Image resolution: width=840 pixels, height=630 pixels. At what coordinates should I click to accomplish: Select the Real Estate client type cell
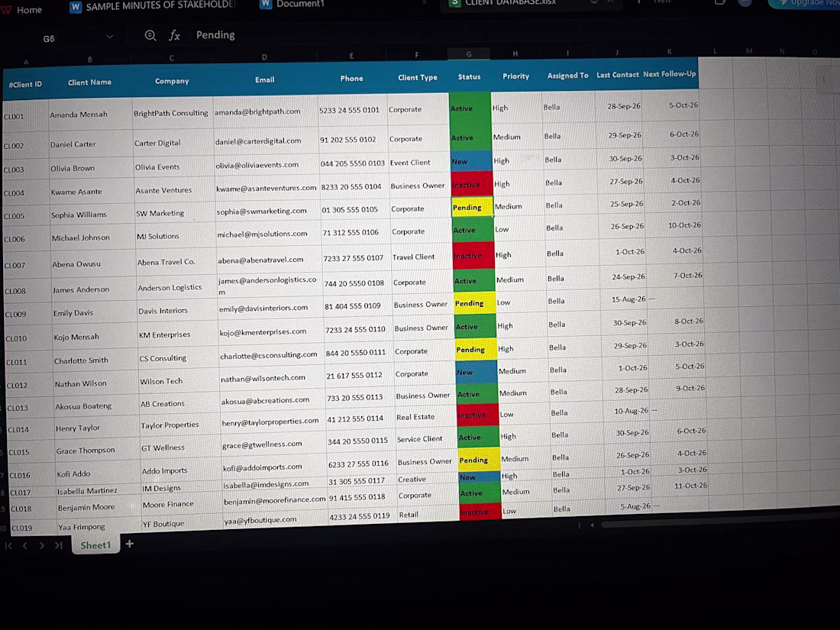coord(425,416)
